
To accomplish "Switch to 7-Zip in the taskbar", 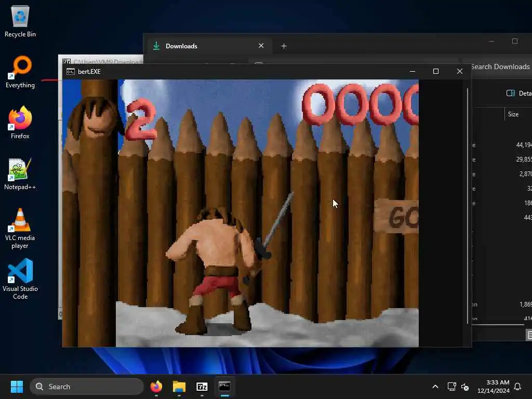I will (x=202, y=387).
